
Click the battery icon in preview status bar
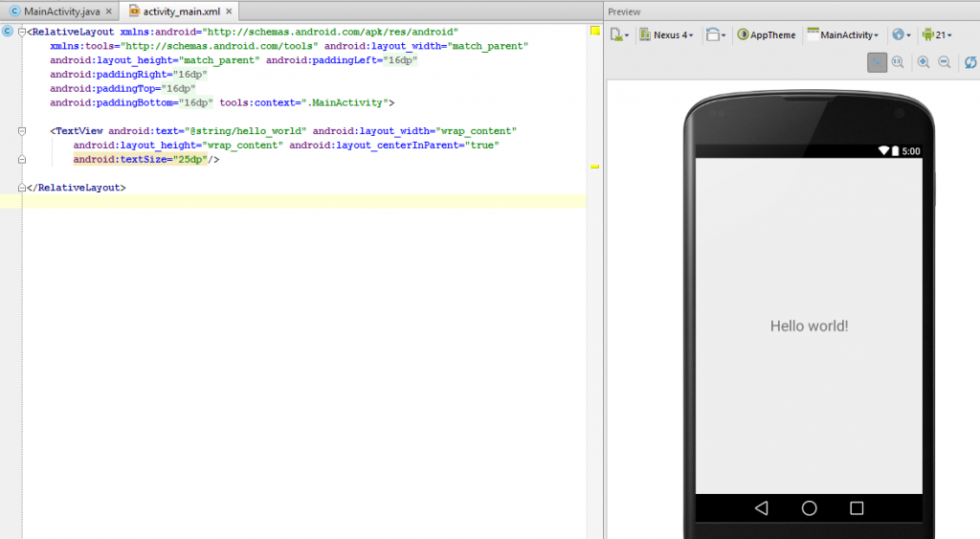tap(895, 150)
